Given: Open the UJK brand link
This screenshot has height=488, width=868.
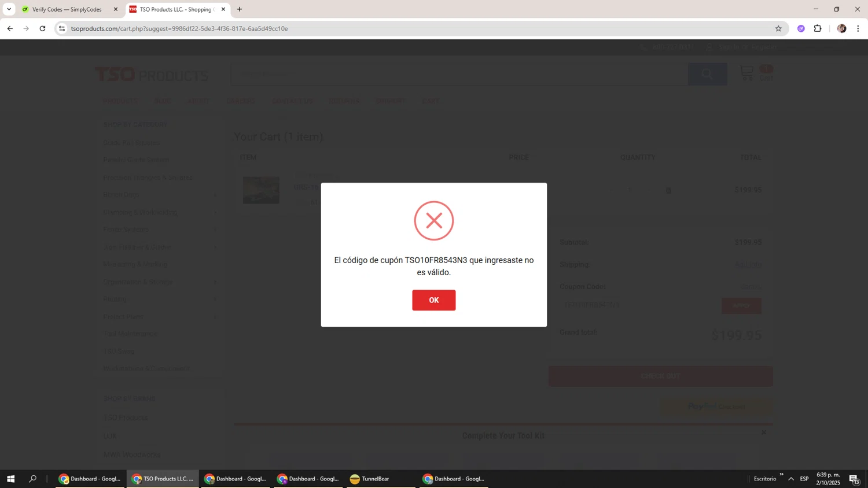Looking at the screenshot, I should [109, 436].
